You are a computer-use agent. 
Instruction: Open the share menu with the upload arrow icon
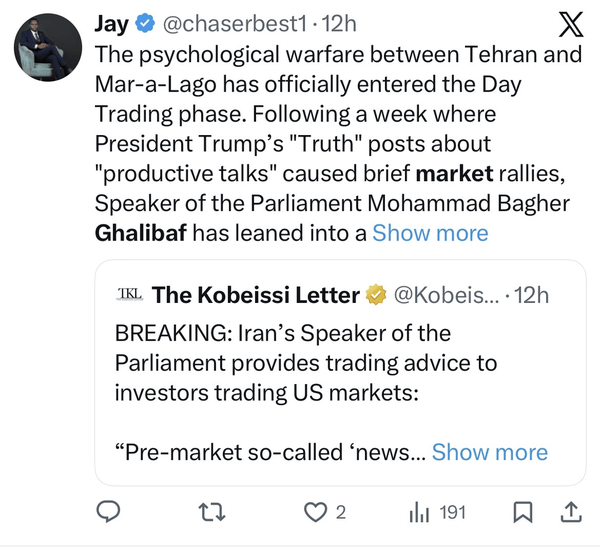point(571,512)
